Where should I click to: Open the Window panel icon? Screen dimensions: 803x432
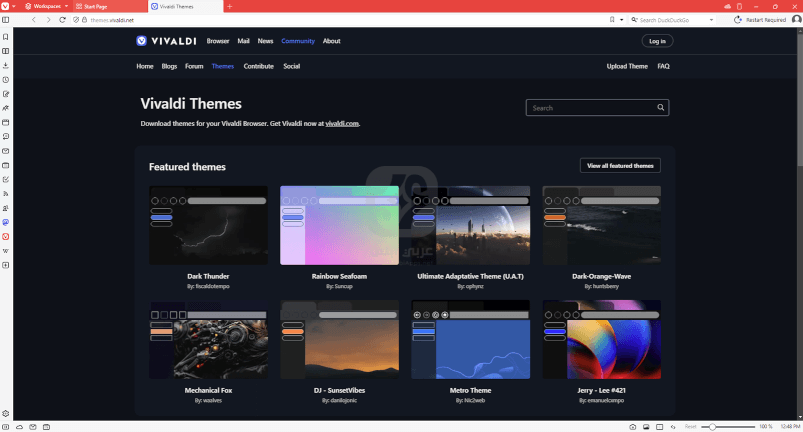pyautogui.click(x=6, y=122)
